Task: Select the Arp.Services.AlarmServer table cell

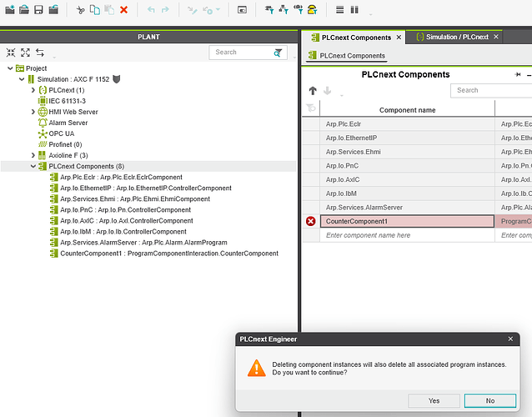Action: 407,208
